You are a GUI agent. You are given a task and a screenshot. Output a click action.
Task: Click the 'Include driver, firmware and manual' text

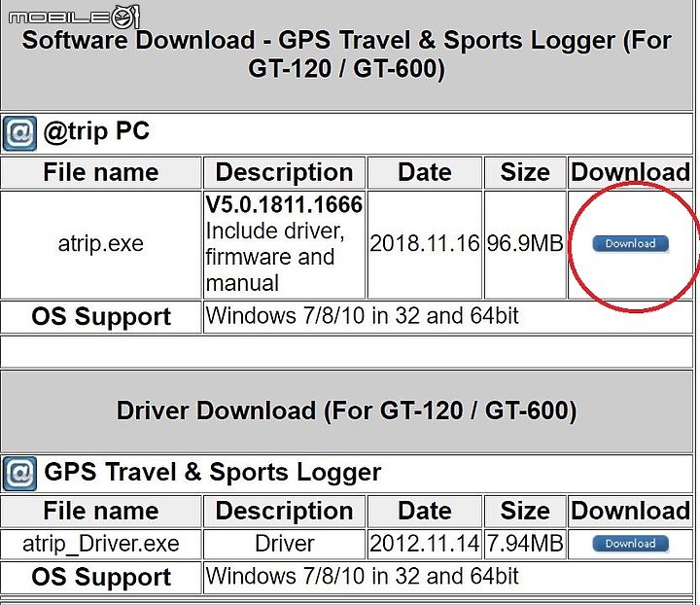275,257
